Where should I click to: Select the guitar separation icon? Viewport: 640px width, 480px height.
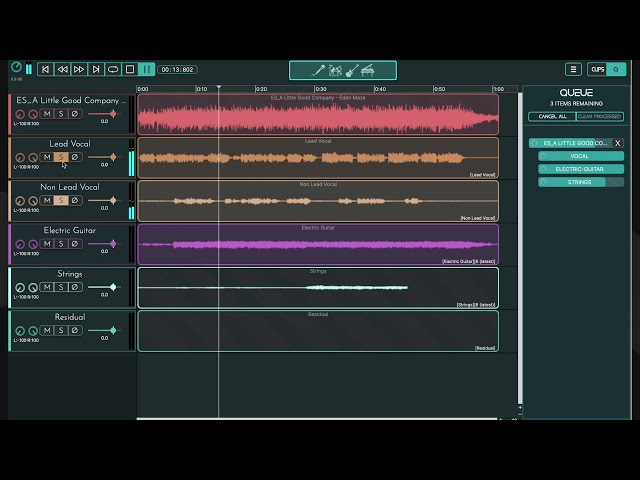(x=352, y=71)
